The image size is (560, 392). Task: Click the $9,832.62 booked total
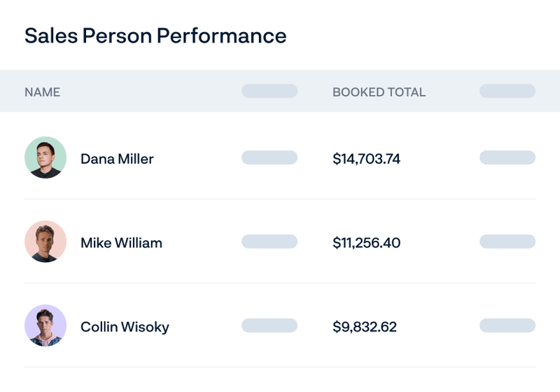click(364, 327)
